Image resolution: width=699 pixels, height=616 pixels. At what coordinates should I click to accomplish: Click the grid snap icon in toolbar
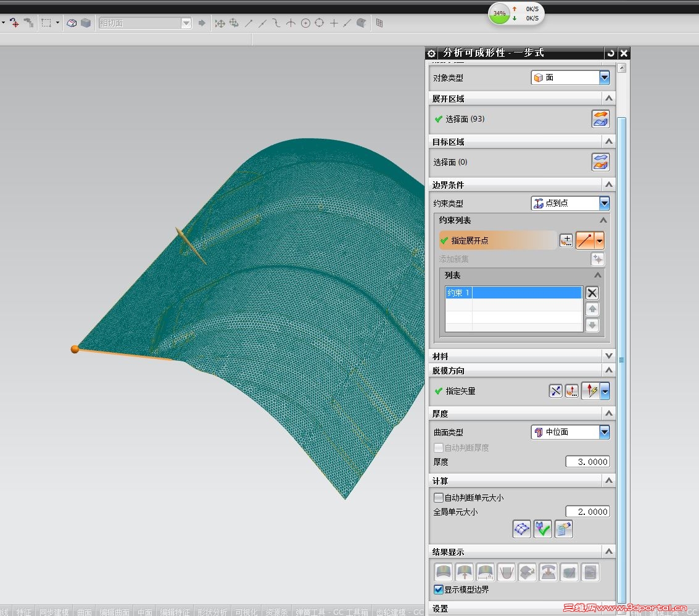(x=379, y=23)
